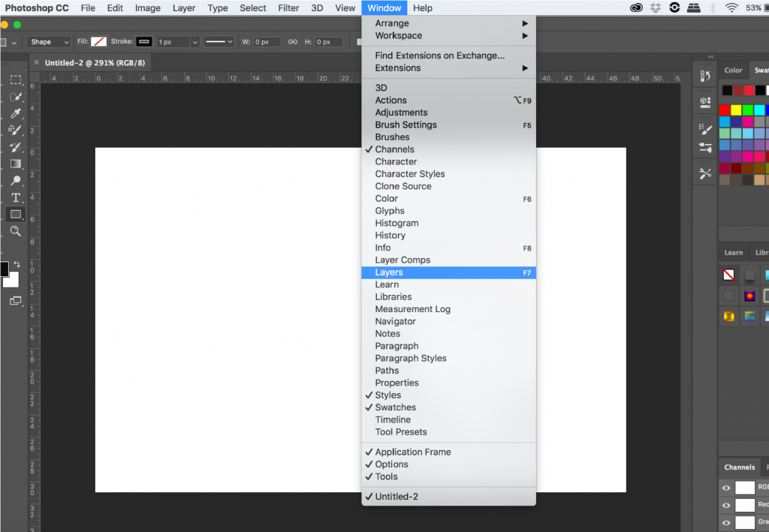Activate the Gradient tool
The height and width of the screenshot is (532, 769).
[16, 164]
